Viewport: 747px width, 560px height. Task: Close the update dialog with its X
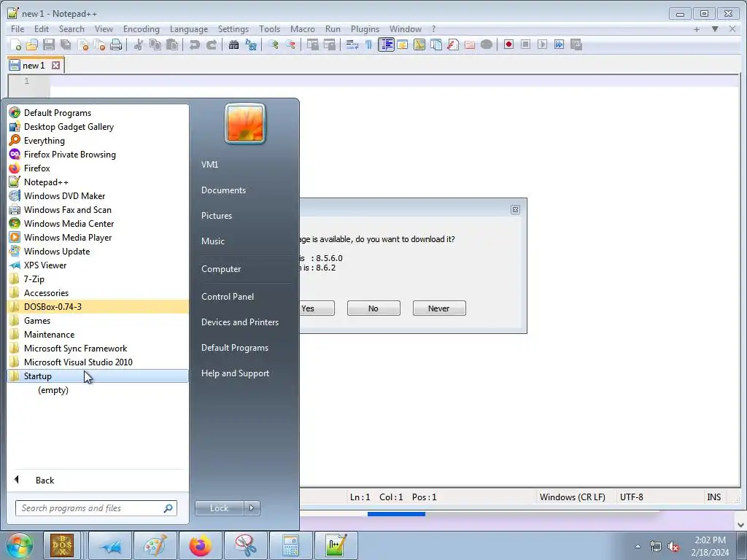click(x=515, y=209)
